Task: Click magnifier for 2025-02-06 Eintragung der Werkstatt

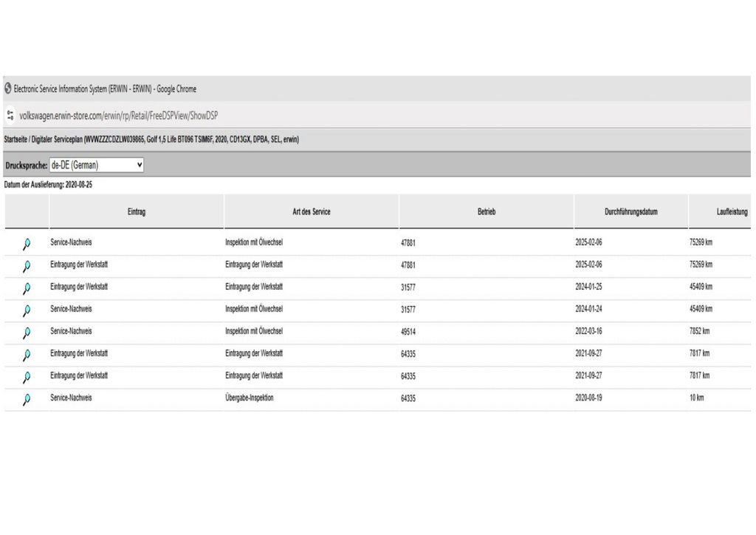Action: pos(27,266)
